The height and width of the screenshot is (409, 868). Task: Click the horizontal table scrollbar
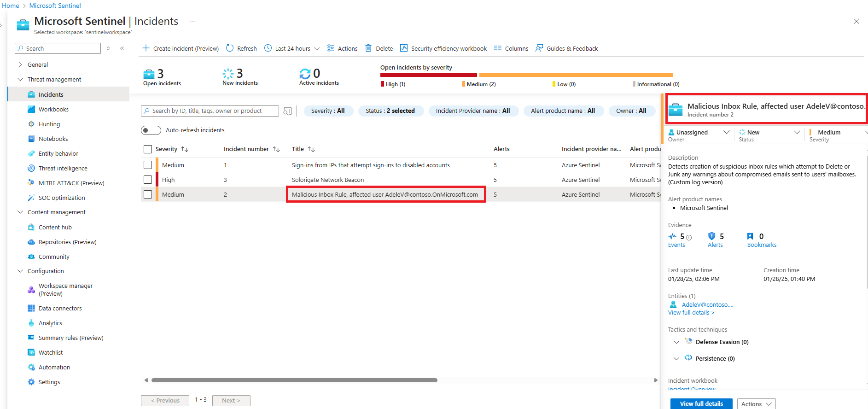294,380
